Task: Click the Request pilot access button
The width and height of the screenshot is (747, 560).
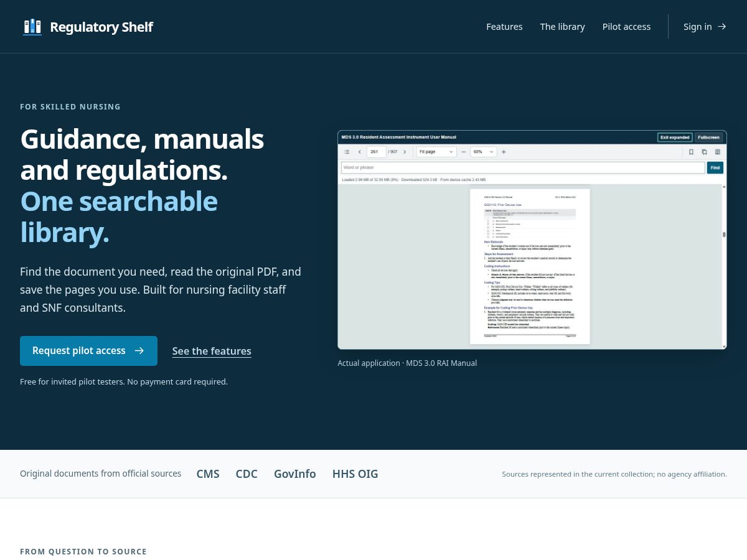Action: pyautogui.click(x=88, y=351)
